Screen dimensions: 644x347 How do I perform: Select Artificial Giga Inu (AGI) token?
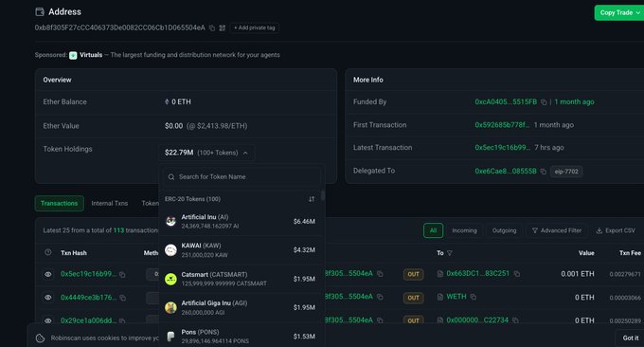coord(241,307)
